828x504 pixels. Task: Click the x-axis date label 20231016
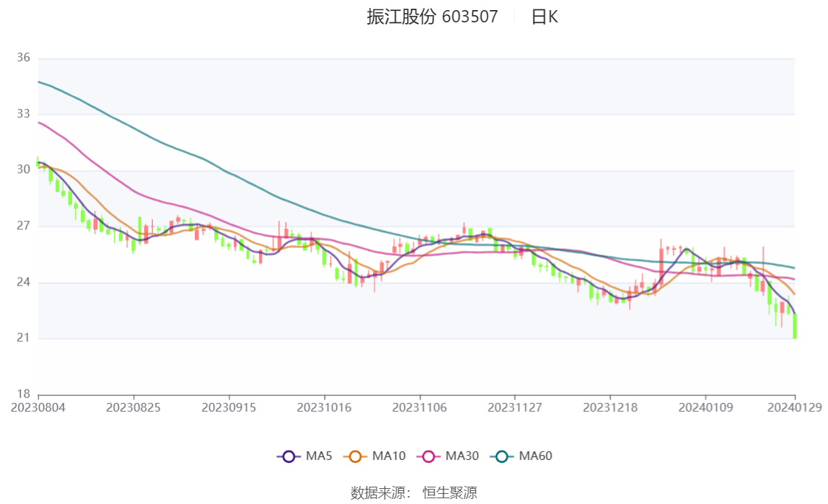tap(325, 407)
